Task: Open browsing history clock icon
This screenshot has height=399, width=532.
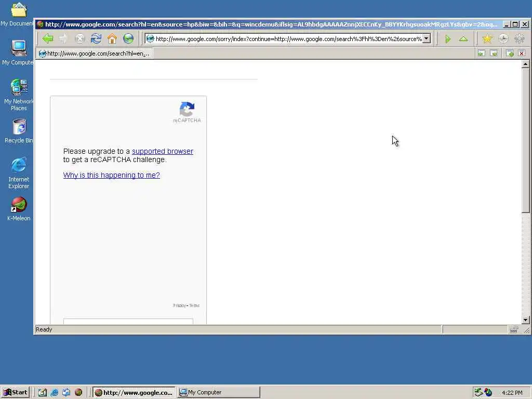Action: 503,38
